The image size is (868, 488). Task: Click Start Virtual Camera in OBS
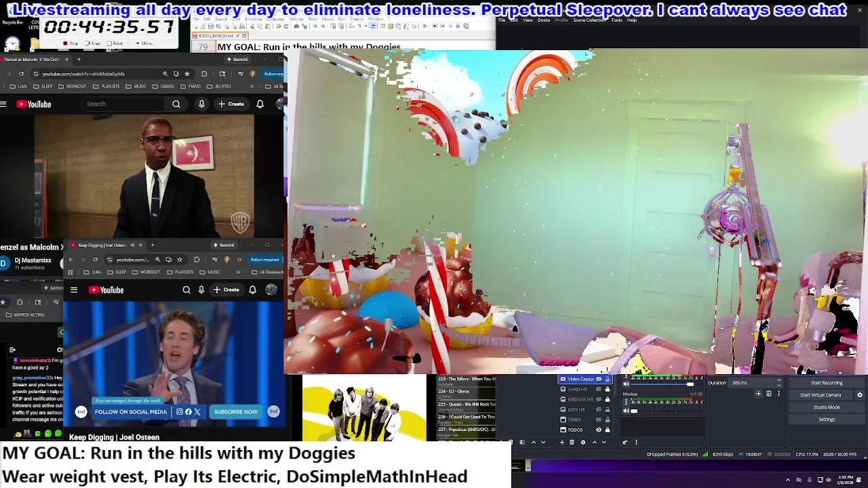tap(821, 395)
